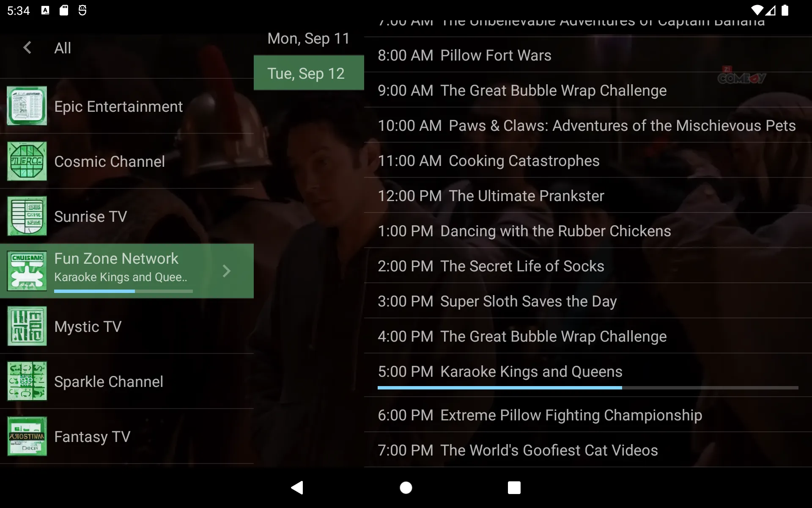Select Sunrise TV channel icon

(27, 216)
